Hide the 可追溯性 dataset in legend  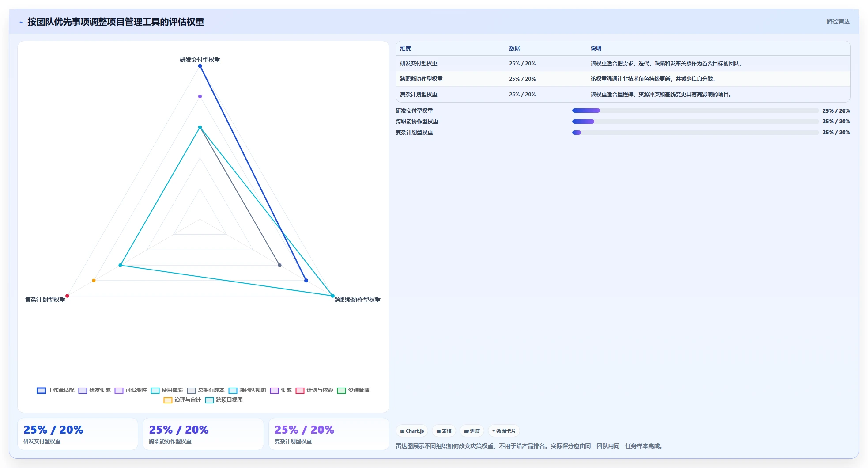coord(131,390)
